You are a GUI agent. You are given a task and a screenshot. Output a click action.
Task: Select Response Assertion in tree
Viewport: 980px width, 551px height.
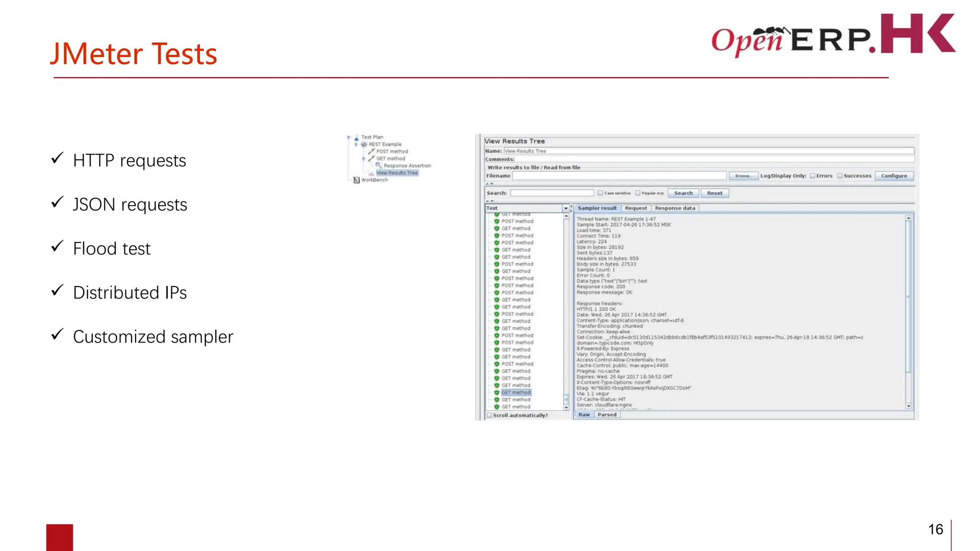407,165
